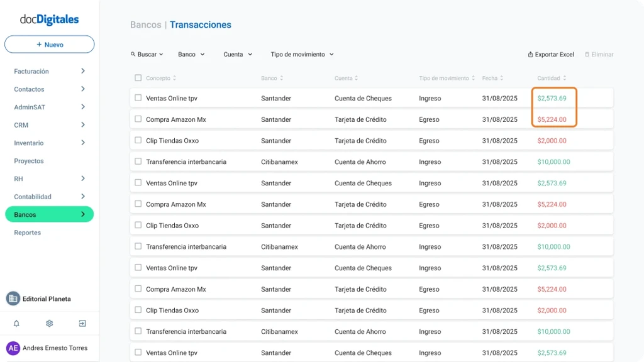Click the Nuevo button
Screen dimensions: 644x362
tap(49, 44)
